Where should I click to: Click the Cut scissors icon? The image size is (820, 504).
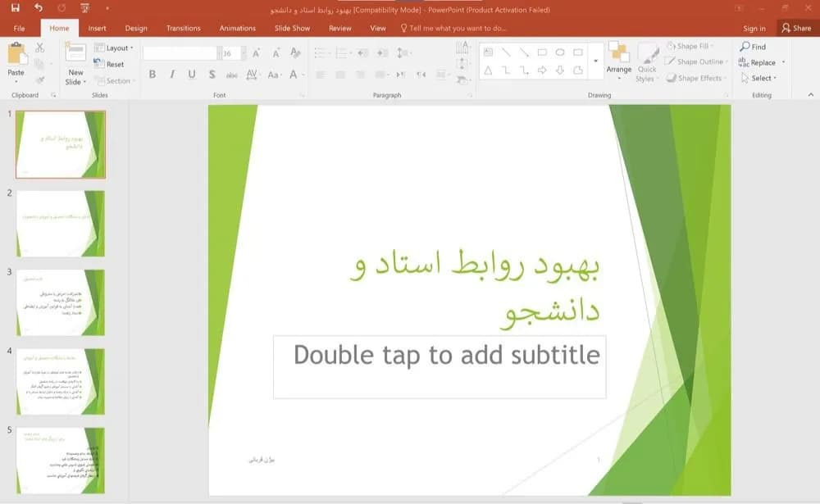click(39, 48)
